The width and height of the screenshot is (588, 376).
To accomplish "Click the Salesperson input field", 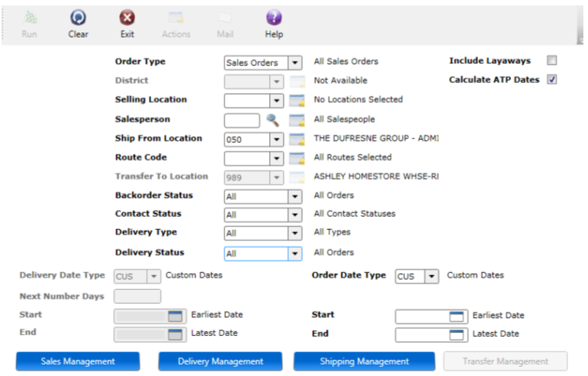I will click(242, 121).
